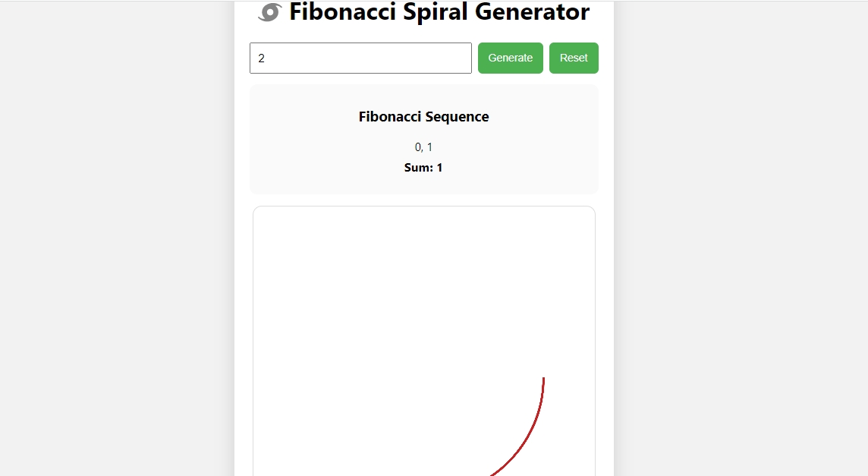
Task: Click the green Generate button
Action: pyautogui.click(x=510, y=58)
